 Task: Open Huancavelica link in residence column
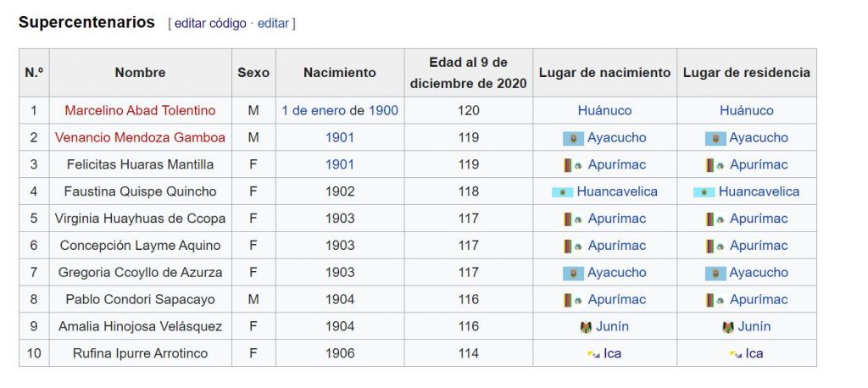tap(759, 192)
